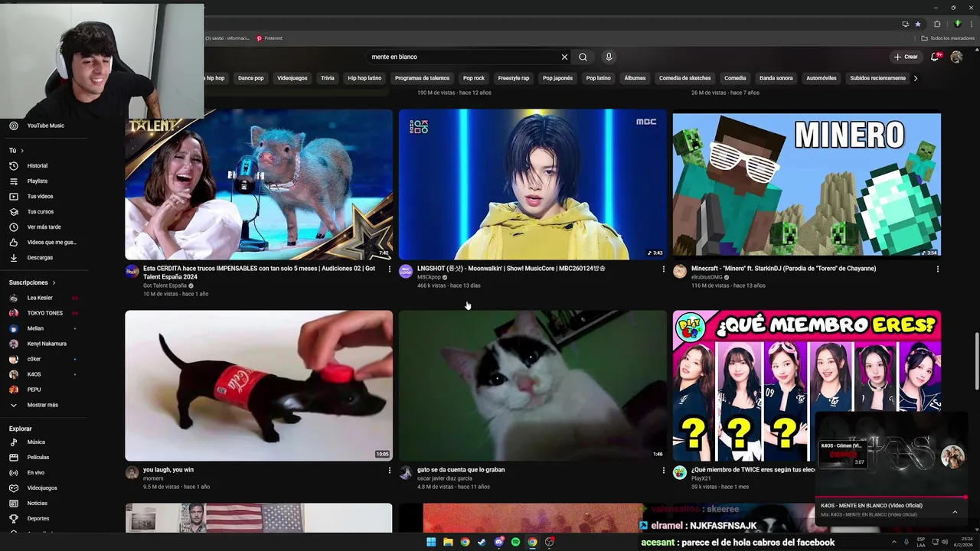Open options menu for Got Talent video
The width and height of the screenshot is (980, 551).
pos(389,269)
